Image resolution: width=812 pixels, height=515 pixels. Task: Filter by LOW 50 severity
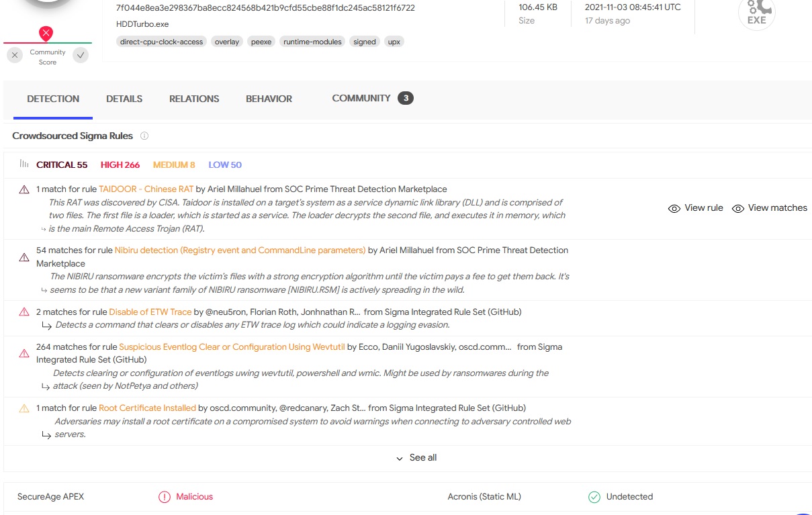pyautogui.click(x=225, y=165)
